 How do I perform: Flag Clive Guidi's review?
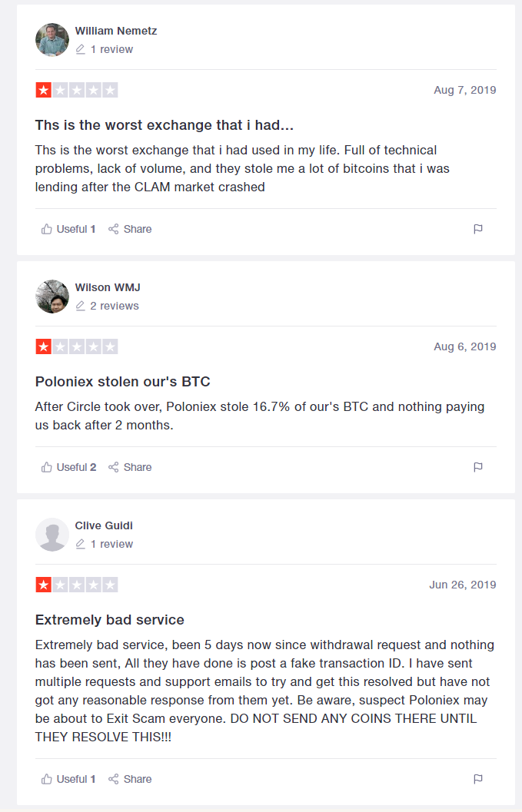[478, 779]
